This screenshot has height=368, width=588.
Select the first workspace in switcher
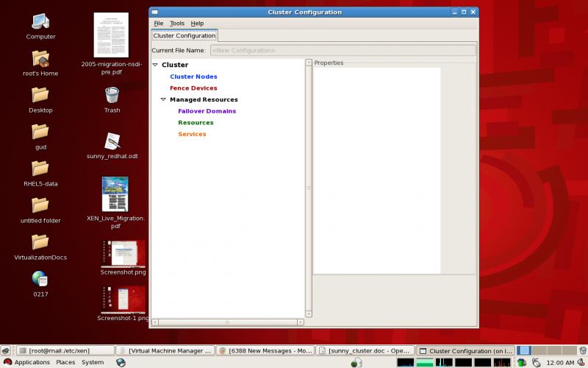coord(524,351)
